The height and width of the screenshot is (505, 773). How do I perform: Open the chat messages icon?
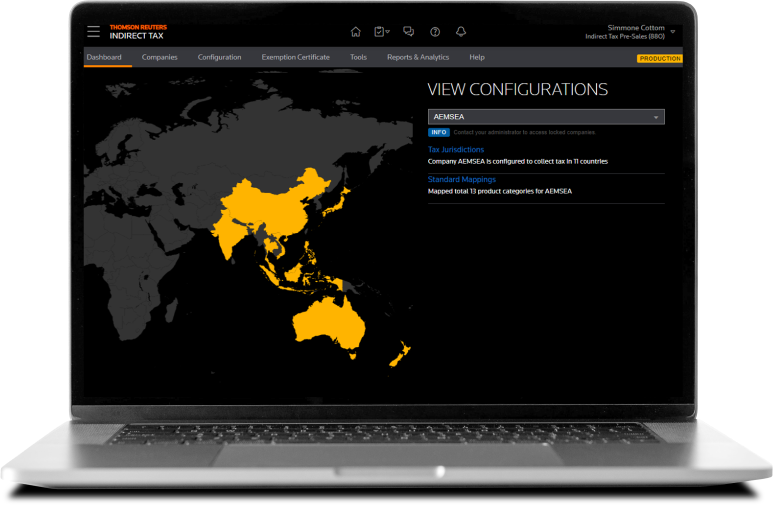[x=408, y=32]
